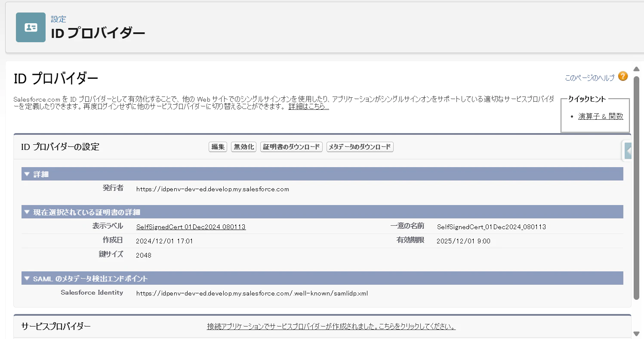Click the サービスプロバイダー section heading
Image resolution: width=644 pixels, height=339 pixels.
pyautogui.click(x=56, y=326)
